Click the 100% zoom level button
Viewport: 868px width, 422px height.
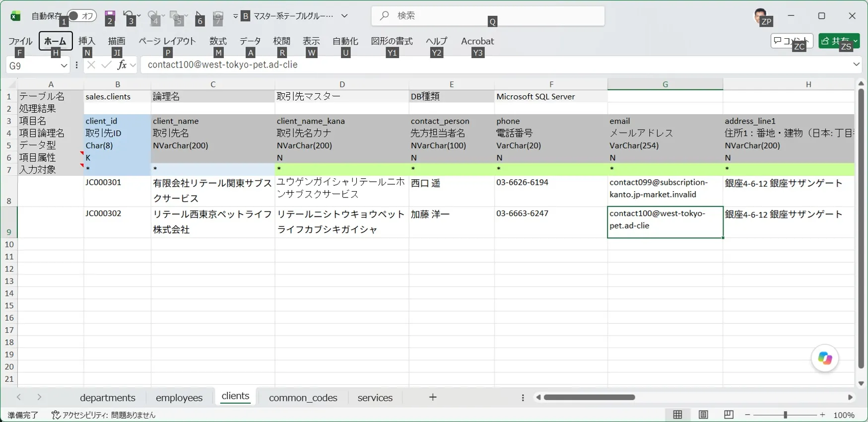(844, 415)
